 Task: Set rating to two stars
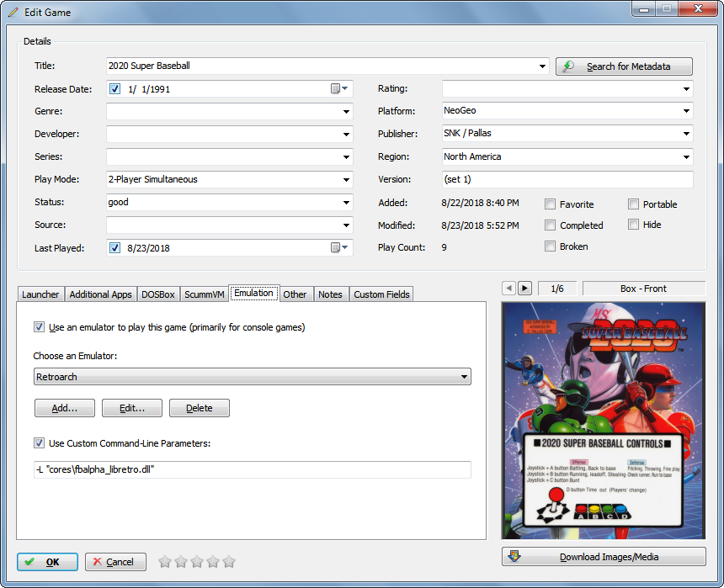click(181, 562)
